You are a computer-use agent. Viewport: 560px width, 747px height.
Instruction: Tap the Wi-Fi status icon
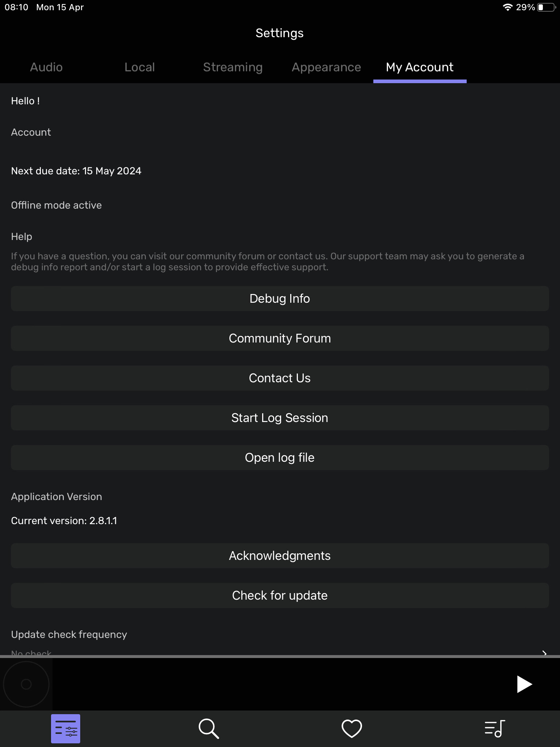coord(507,7)
